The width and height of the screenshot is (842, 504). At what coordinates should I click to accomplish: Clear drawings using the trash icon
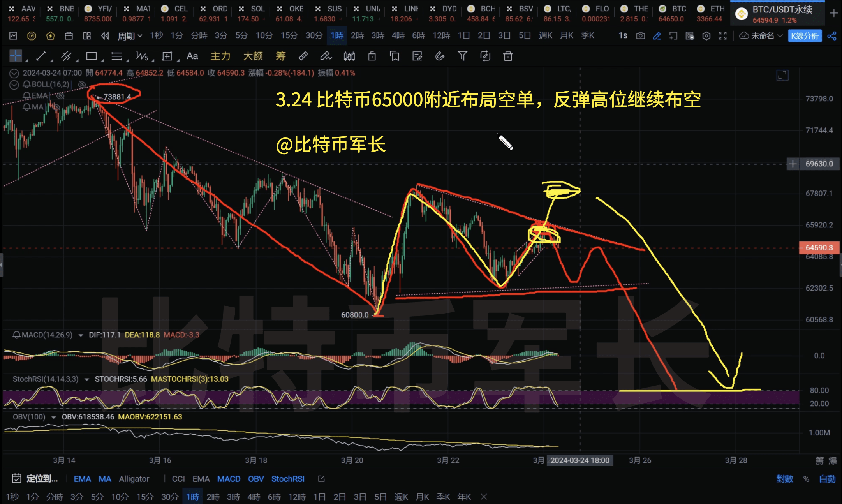tap(507, 56)
